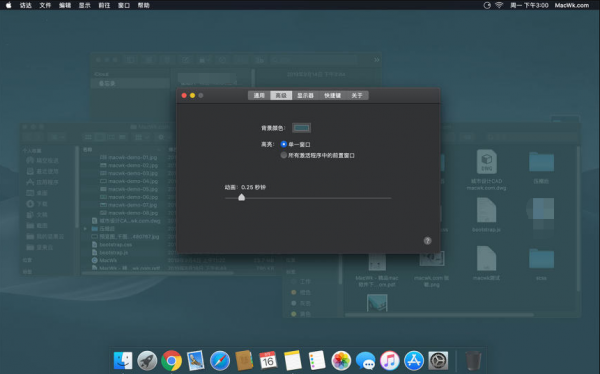Screen dimensions: 600x374
Task: Open the 快捷键 tab
Action: 333,95
